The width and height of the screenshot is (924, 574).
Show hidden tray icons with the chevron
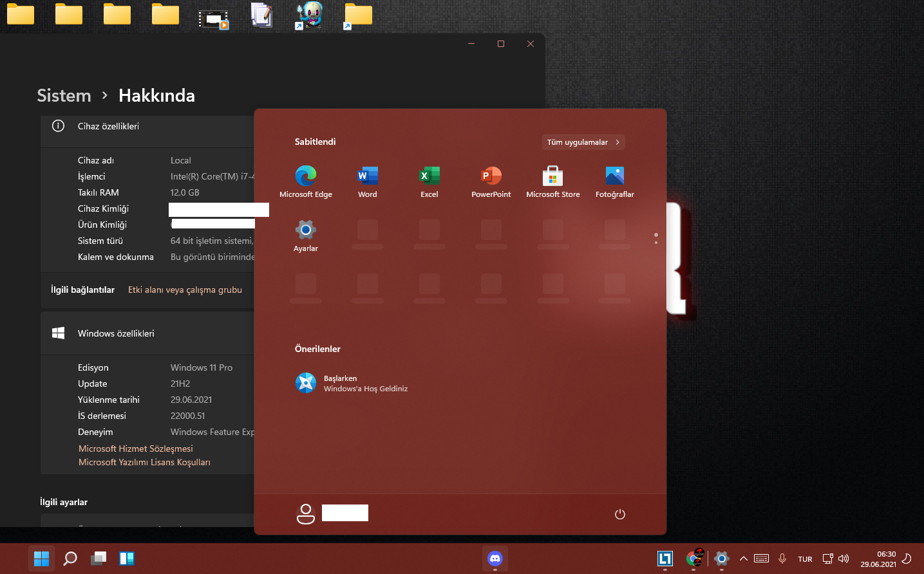[744, 559]
